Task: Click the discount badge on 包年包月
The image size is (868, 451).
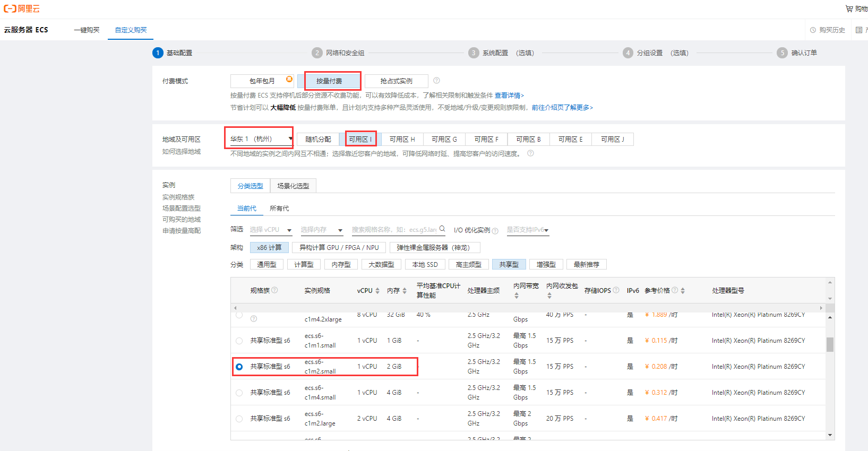Action: (x=289, y=79)
